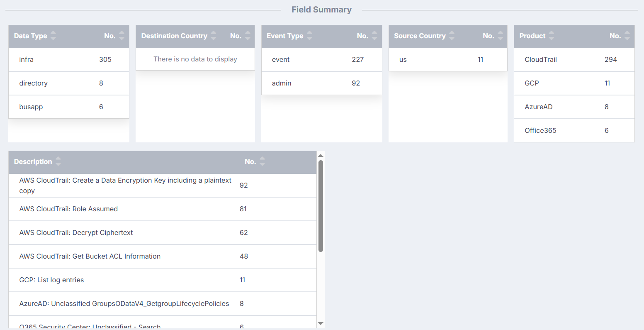This screenshot has width=644, height=330.
Task: Click the Description header label
Action: [x=33, y=161]
